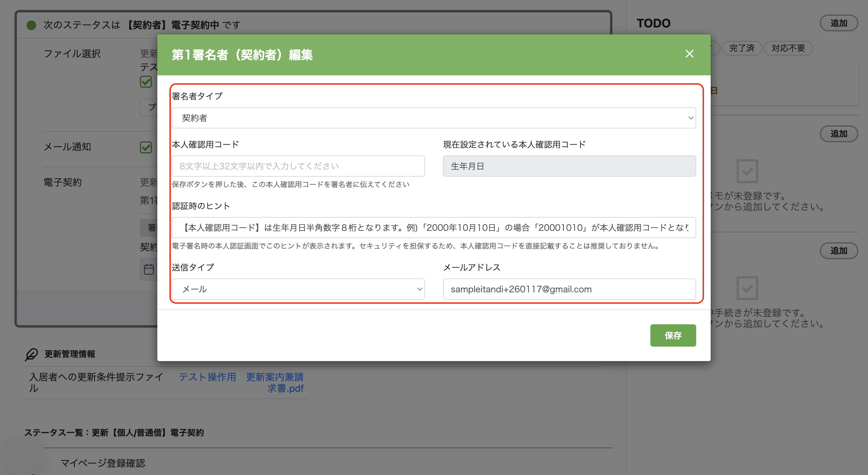Click the 本人確認用コード input field
Screen dimensions: 868x475
click(x=298, y=166)
